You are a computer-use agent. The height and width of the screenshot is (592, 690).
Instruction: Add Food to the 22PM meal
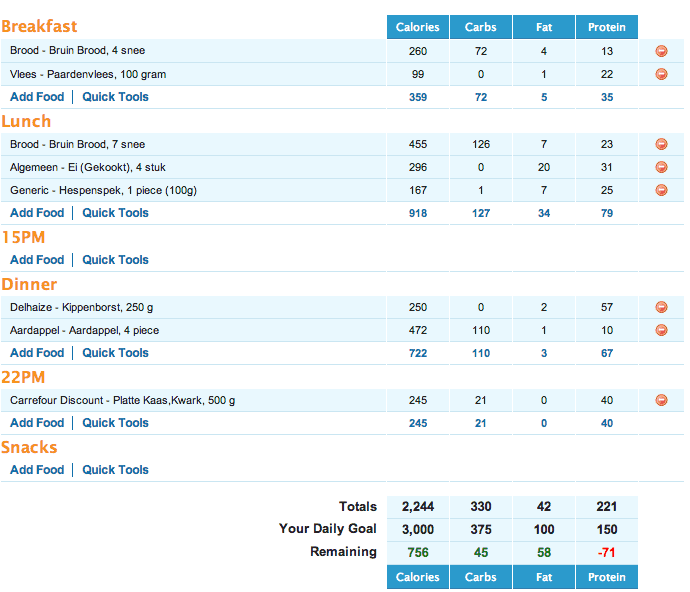[37, 423]
